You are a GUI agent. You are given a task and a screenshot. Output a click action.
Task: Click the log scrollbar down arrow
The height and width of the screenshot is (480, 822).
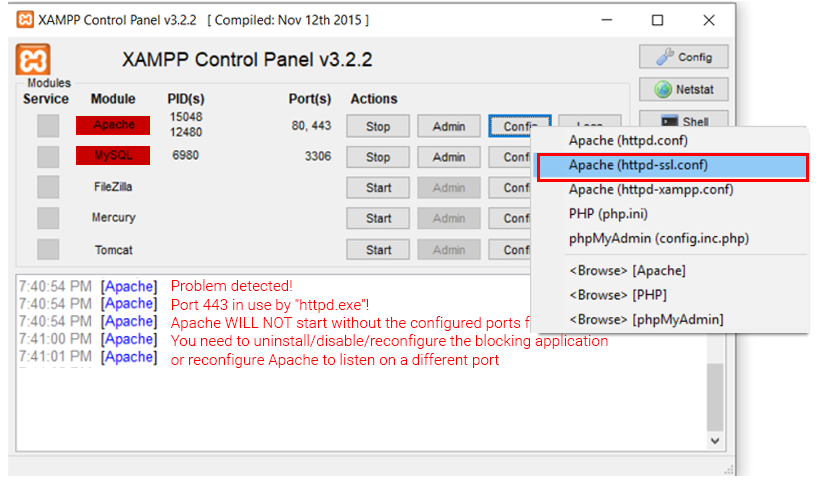pos(715,441)
